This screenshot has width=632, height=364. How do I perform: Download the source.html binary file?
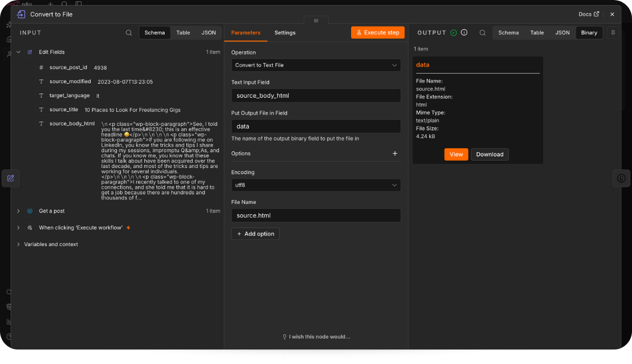point(490,154)
